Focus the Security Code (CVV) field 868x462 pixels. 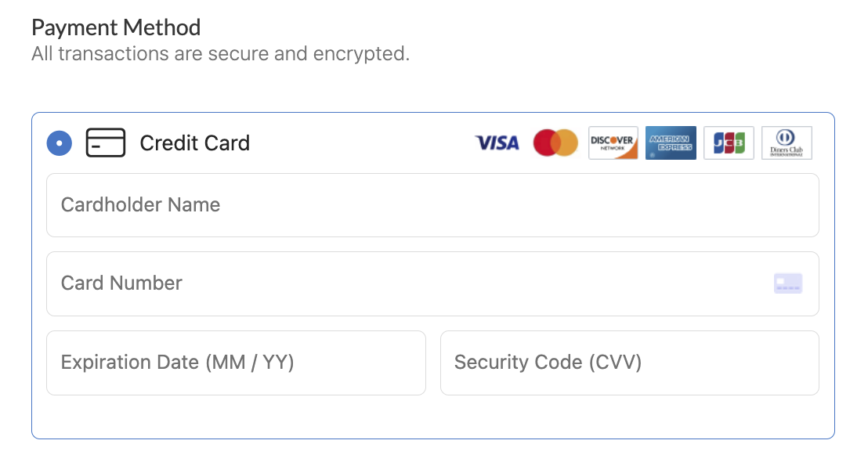click(x=629, y=363)
